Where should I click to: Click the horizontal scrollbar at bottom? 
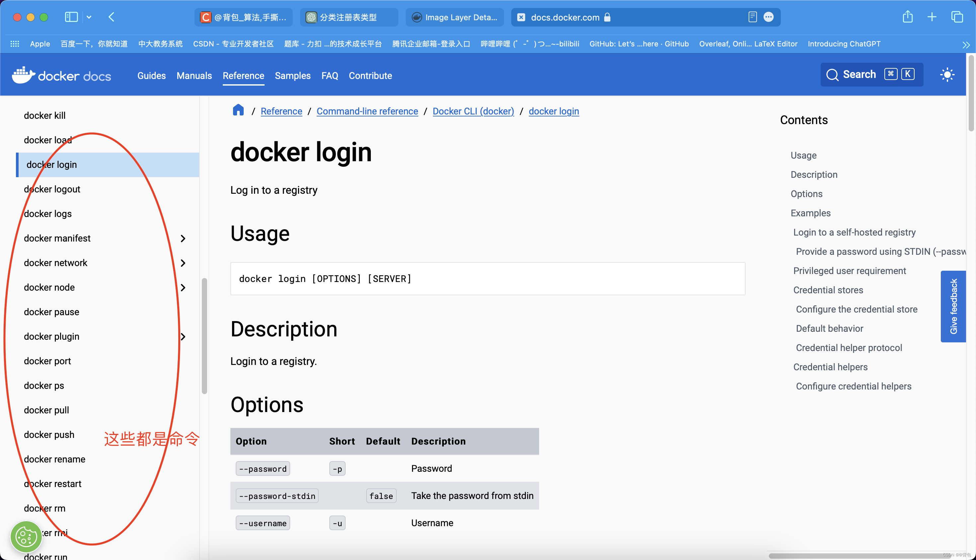[x=860, y=556]
